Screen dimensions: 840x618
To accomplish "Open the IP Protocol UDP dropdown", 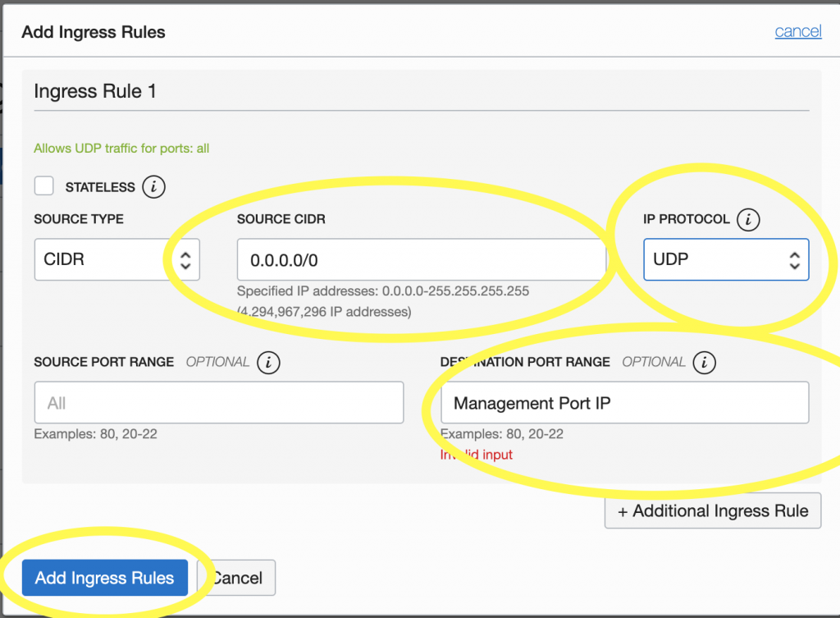I will pyautogui.click(x=726, y=259).
